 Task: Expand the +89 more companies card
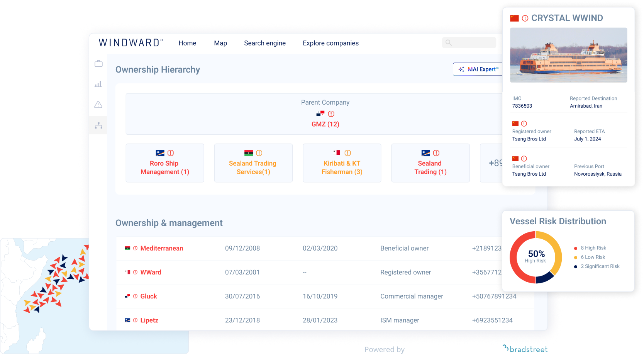click(491, 163)
